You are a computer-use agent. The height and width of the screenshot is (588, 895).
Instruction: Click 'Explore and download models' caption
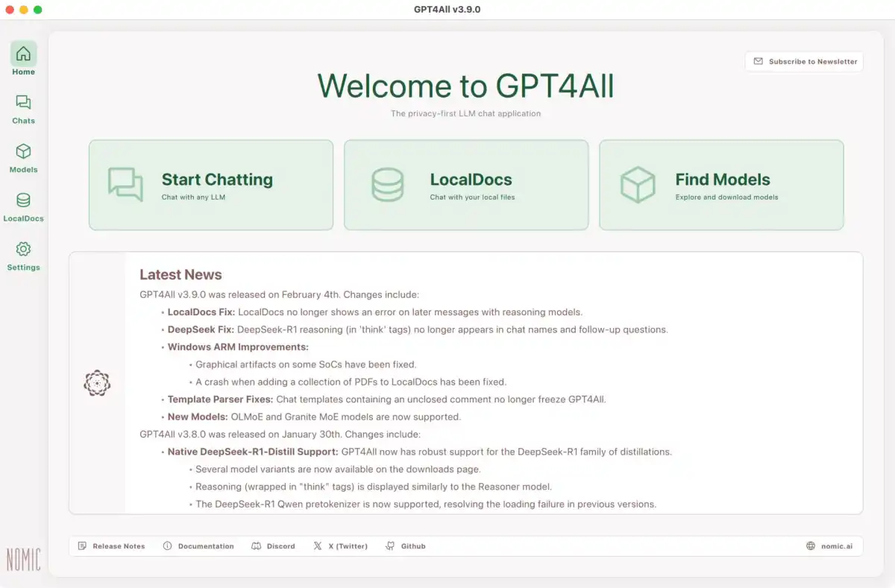tap(726, 197)
